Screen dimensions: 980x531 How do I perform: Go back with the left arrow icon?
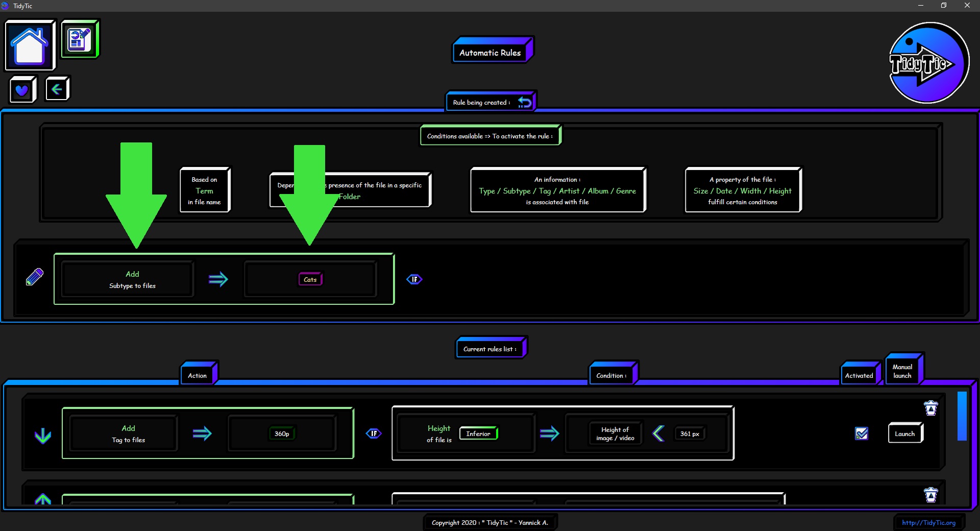[x=57, y=89]
